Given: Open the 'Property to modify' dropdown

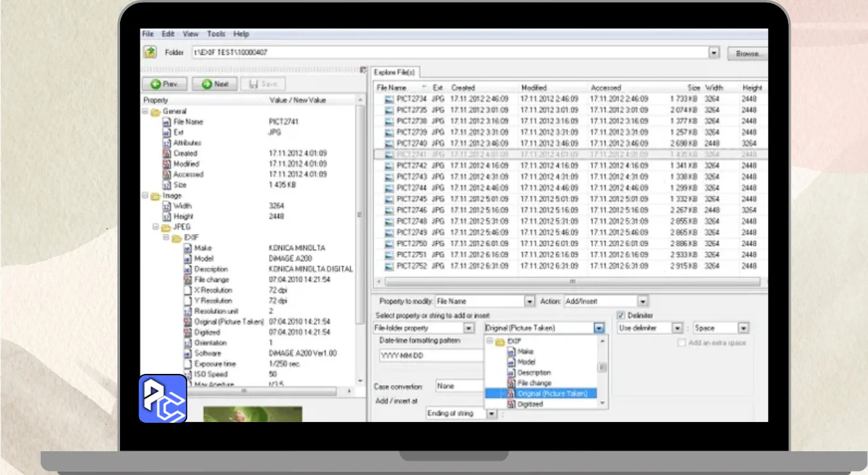Looking at the screenshot, I should (530, 301).
